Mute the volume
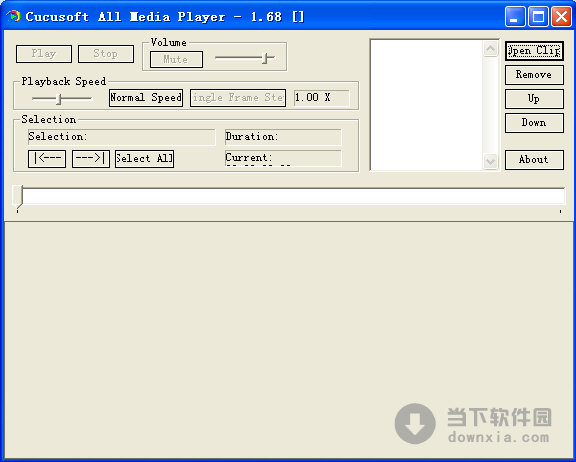Screen dimensions: 576x462 coord(176,59)
